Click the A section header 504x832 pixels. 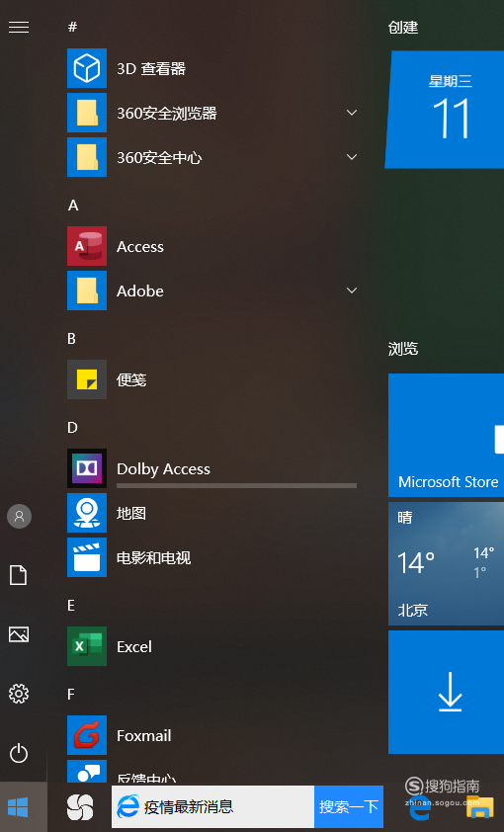pyautogui.click(x=73, y=206)
